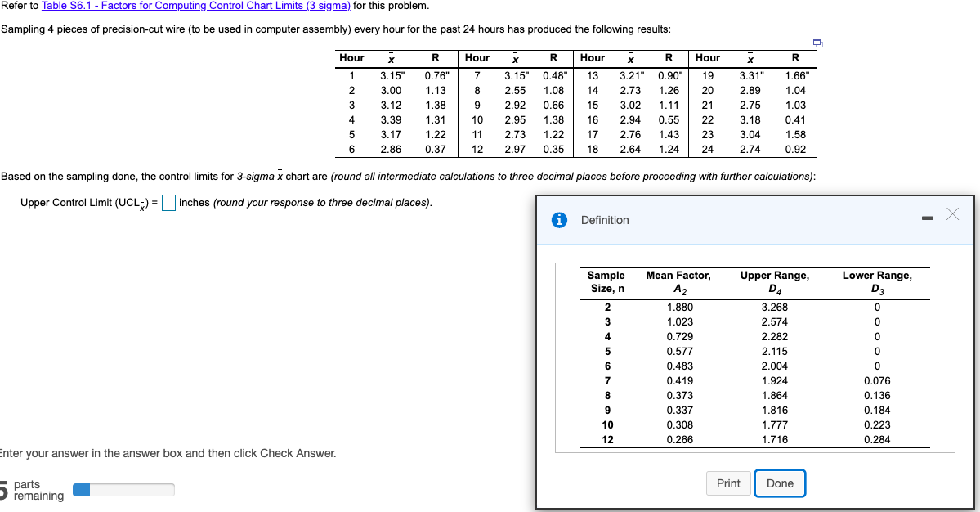Viewport: 980px width, 512px height.
Task: Click the 'Definition' dialog title
Action: [x=605, y=220]
